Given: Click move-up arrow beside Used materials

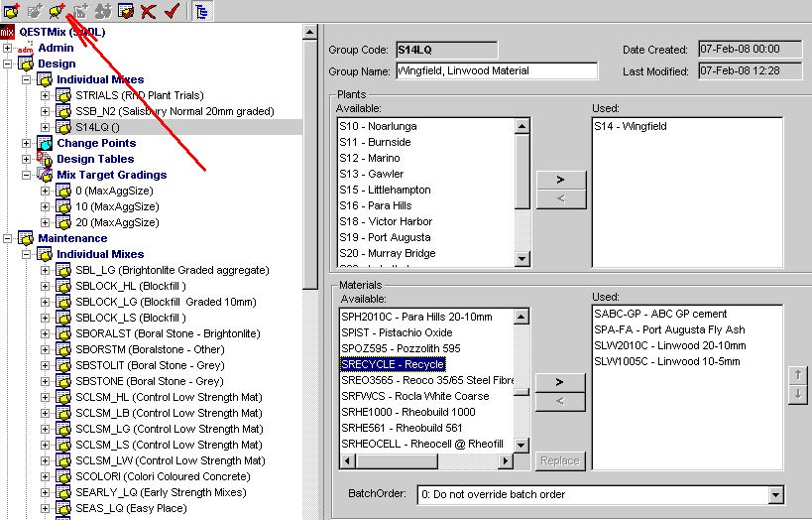Looking at the screenshot, I should point(796,375).
